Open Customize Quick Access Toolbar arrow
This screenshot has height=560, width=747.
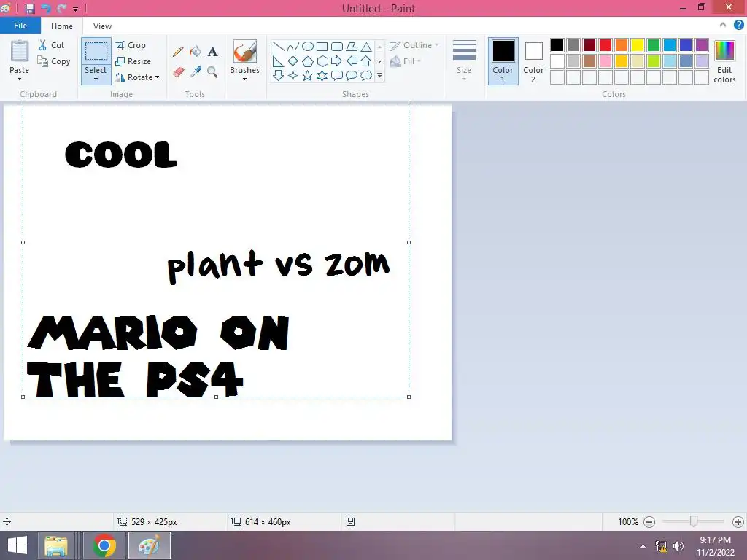(75, 9)
